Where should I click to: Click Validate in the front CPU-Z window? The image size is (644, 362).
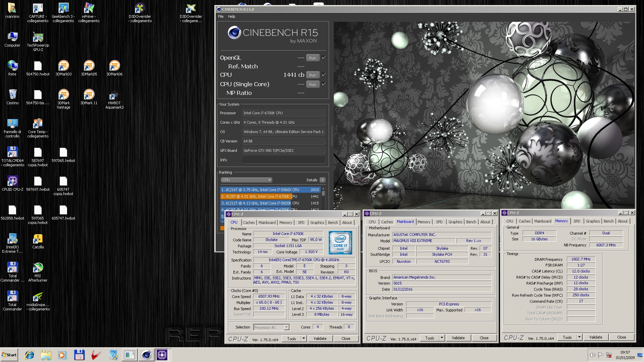(320, 339)
